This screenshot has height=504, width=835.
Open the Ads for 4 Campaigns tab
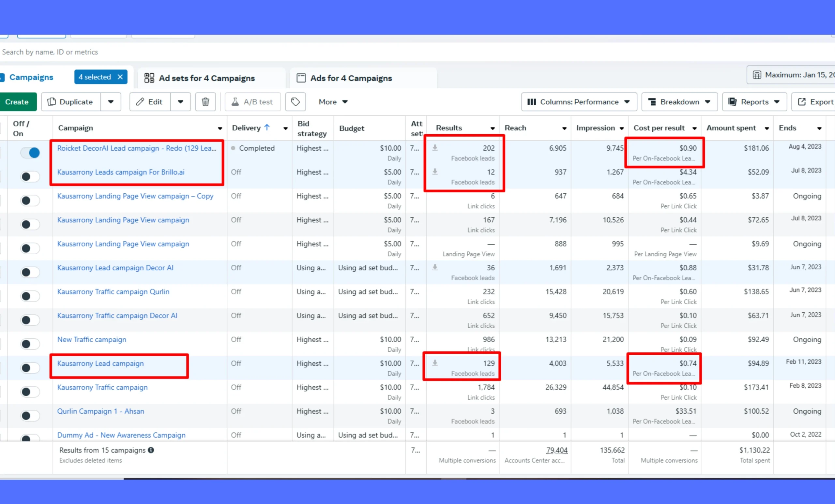coord(351,78)
